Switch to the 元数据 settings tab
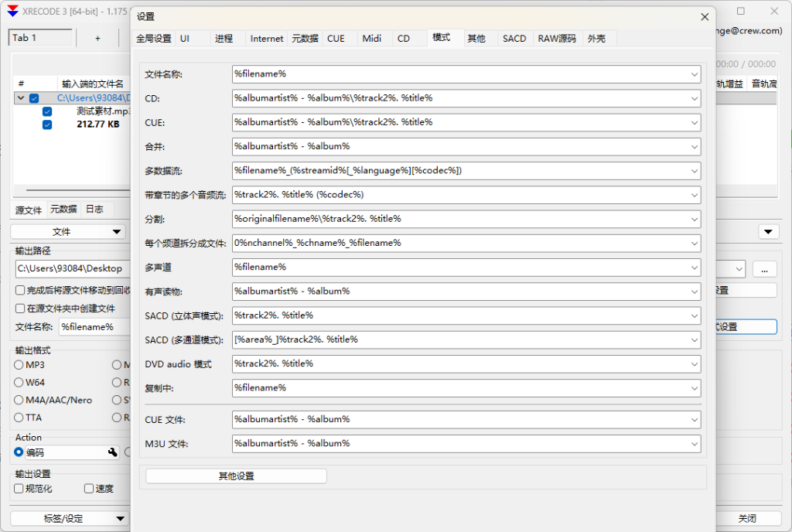This screenshot has height=532, width=792. (x=305, y=39)
